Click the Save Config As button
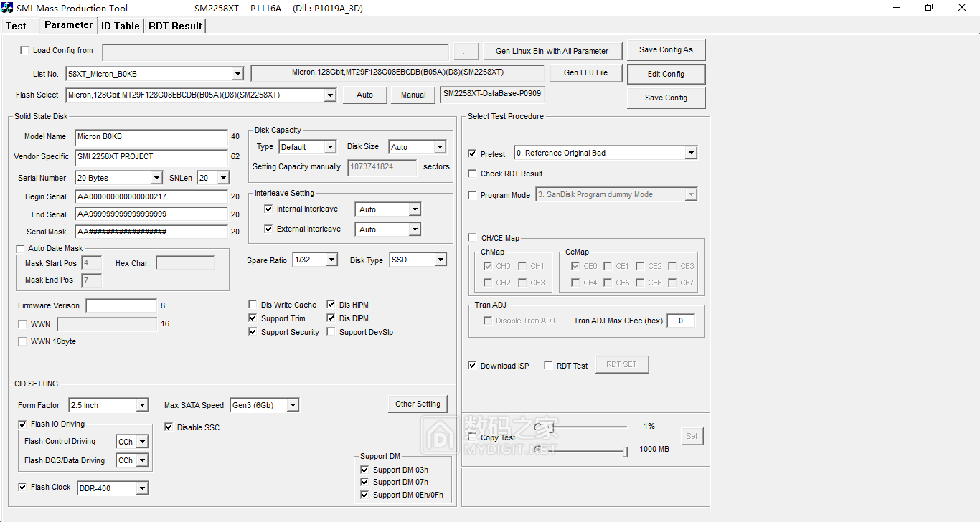 pos(666,50)
